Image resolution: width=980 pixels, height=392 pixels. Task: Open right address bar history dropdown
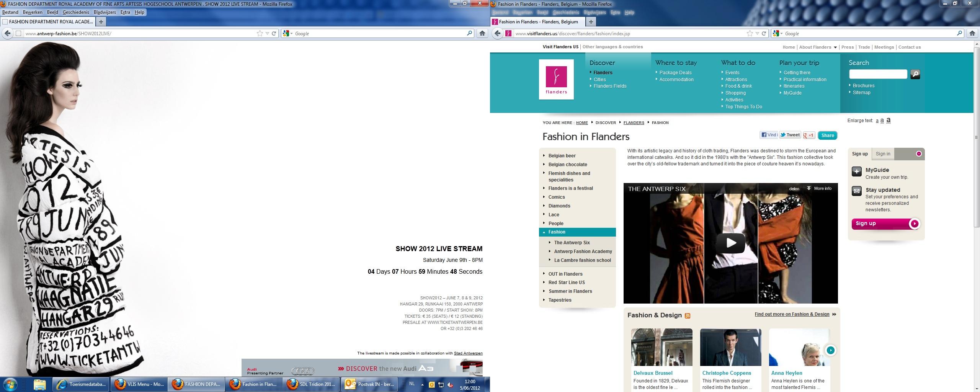click(x=757, y=33)
